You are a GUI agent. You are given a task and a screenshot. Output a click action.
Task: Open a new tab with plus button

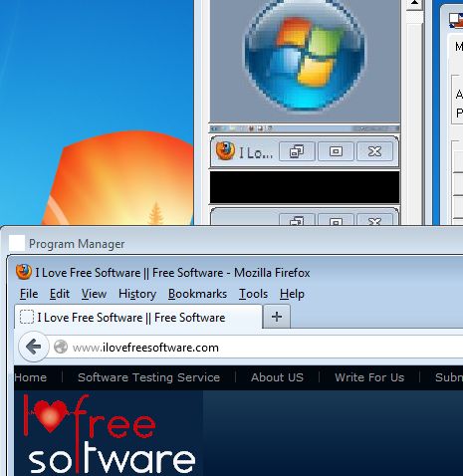click(277, 317)
